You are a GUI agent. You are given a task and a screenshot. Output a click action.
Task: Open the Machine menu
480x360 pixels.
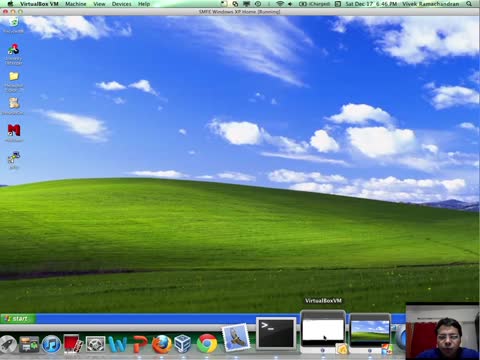click(x=76, y=4)
